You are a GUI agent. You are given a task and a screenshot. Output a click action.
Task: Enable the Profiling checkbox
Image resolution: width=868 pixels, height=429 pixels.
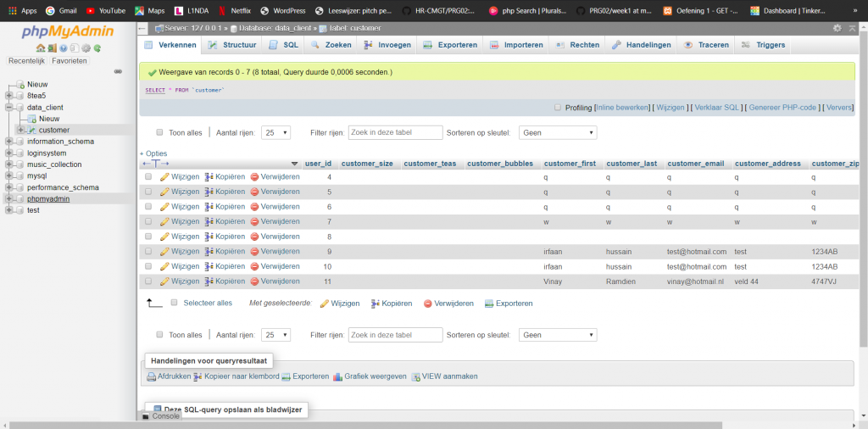click(x=558, y=108)
